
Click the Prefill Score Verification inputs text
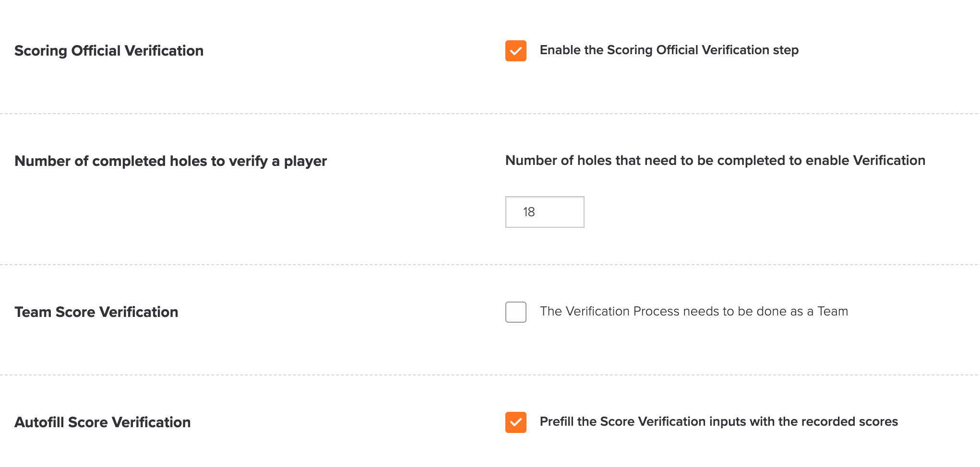[x=719, y=421]
